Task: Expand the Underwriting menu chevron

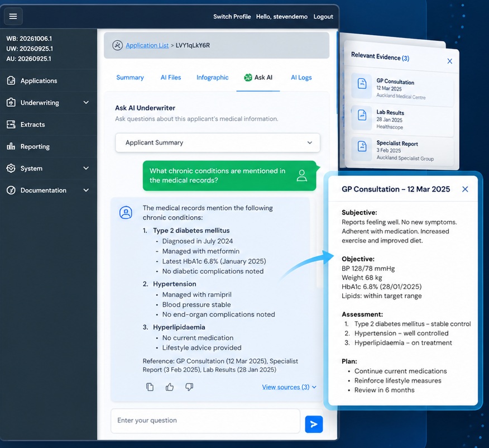Action: 86,102
